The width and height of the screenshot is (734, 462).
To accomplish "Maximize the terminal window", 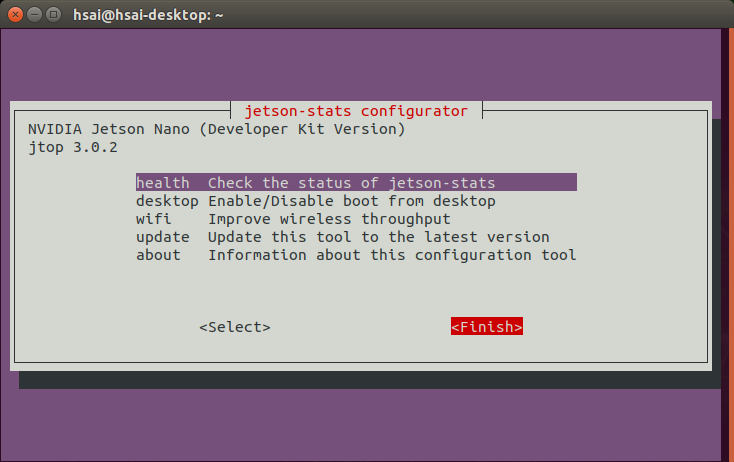I will (x=53, y=15).
